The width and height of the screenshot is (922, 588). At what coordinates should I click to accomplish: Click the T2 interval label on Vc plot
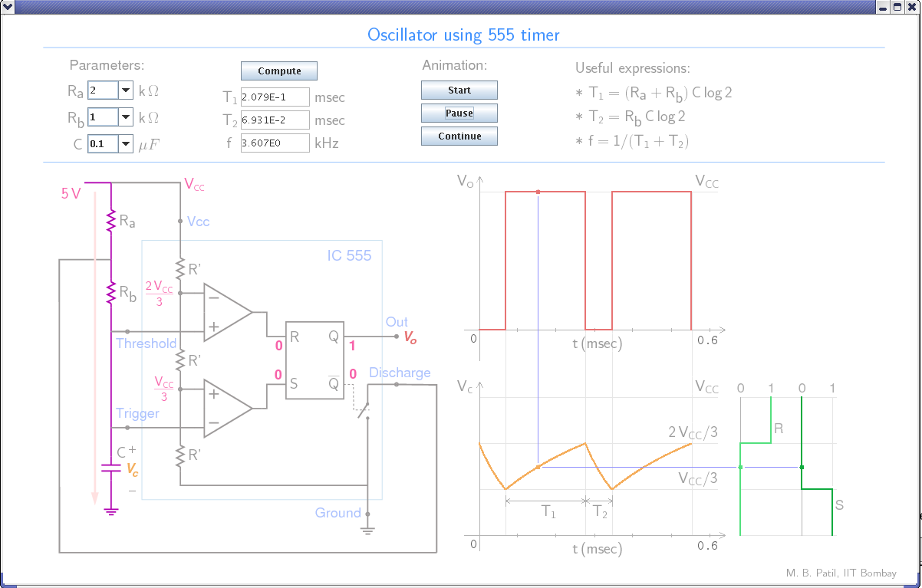(600, 512)
